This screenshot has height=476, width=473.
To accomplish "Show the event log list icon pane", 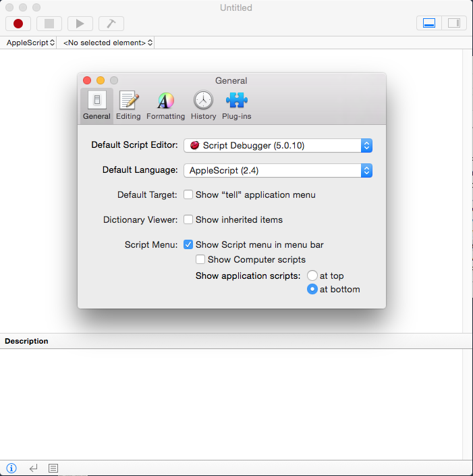I will [x=53, y=468].
